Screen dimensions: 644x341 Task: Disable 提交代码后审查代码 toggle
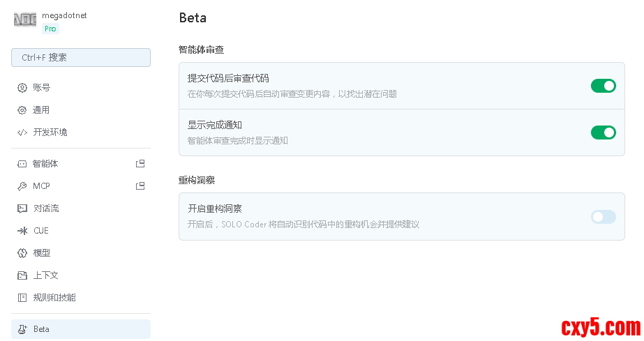[x=603, y=86]
